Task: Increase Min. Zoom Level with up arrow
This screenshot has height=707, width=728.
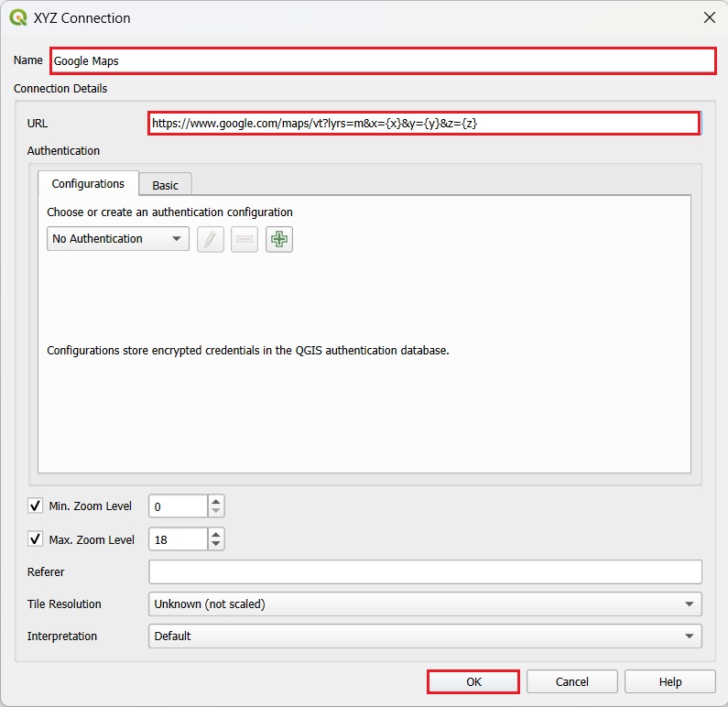Action: pos(216,501)
